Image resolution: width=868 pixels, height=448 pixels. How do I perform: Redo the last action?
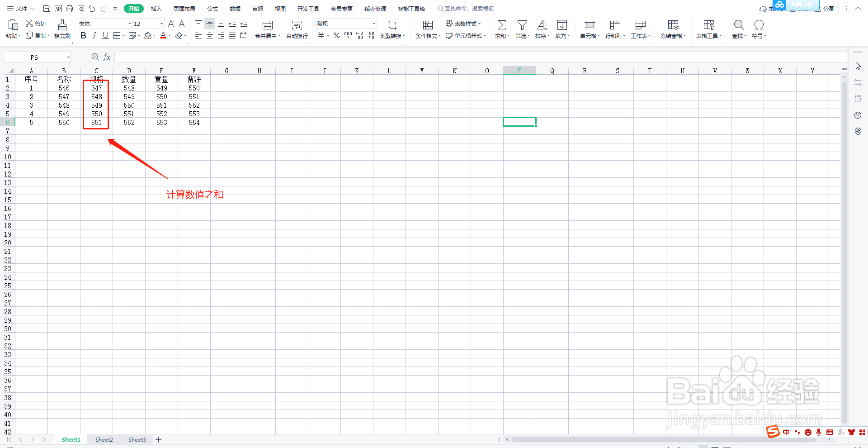pos(104,9)
